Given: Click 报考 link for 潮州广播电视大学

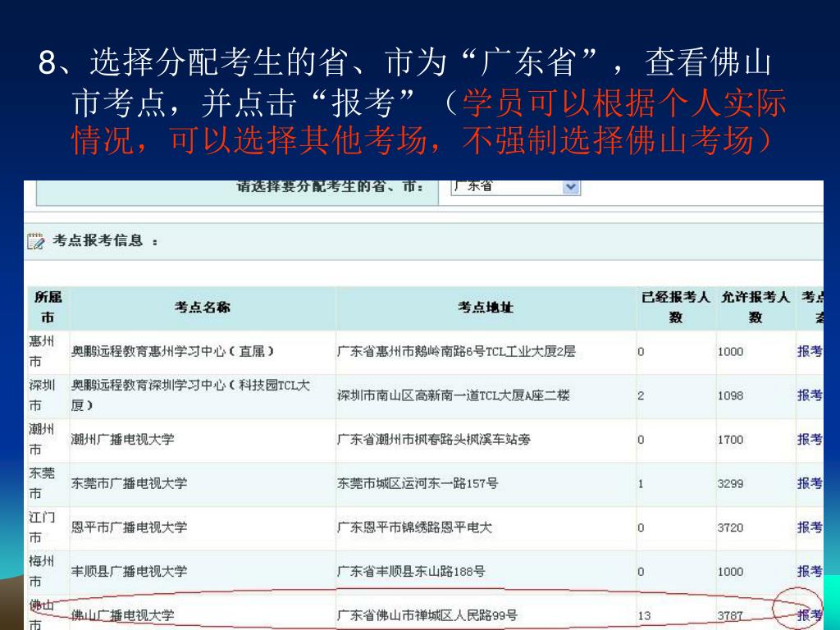Looking at the screenshot, I should (810, 440).
